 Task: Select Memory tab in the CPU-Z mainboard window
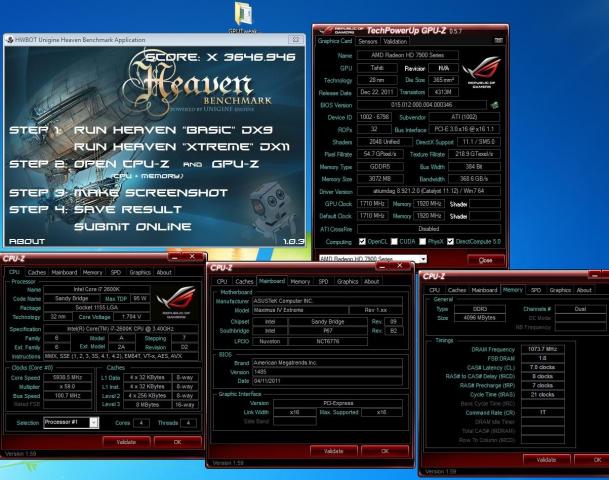[x=300, y=282]
